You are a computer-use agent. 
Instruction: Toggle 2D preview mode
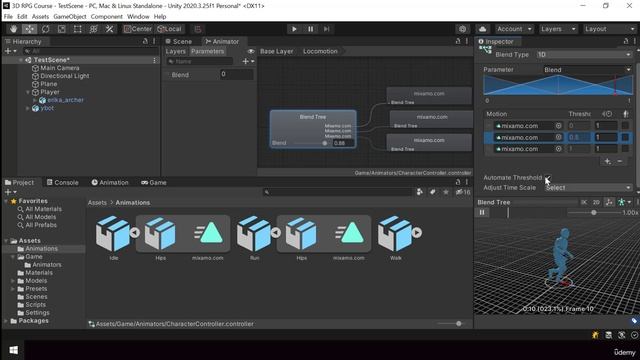coord(596,202)
